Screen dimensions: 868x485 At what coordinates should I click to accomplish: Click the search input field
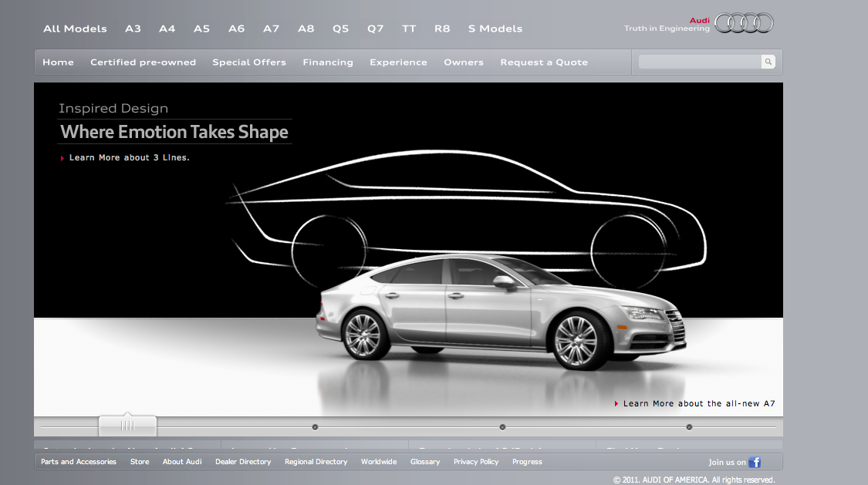[699, 62]
